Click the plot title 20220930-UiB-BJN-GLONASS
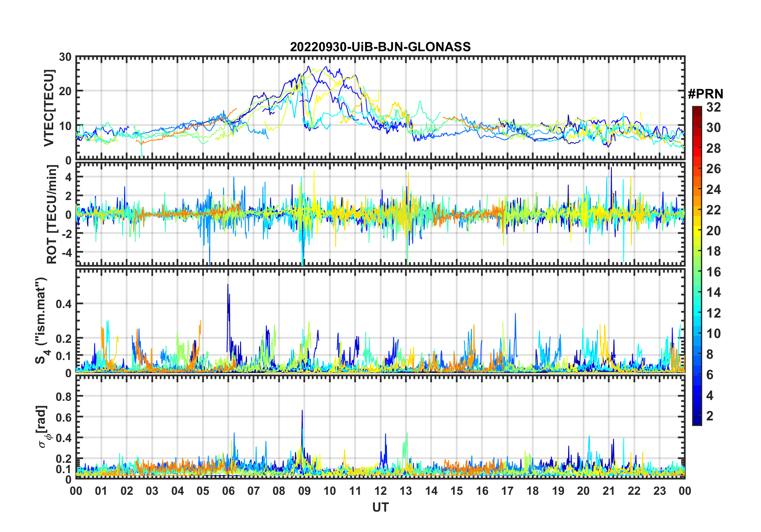This screenshot has height=532, width=761. point(380,47)
